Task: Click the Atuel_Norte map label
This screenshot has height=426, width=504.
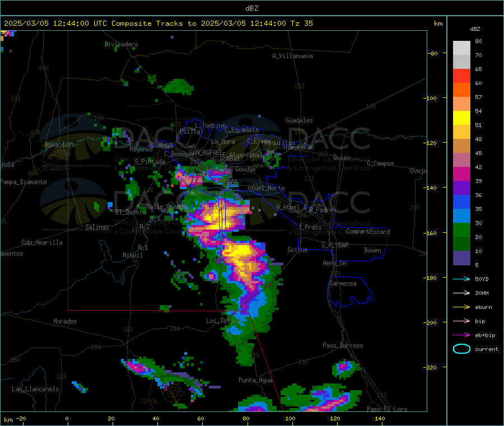Action: pyautogui.click(x=266, y=188)
